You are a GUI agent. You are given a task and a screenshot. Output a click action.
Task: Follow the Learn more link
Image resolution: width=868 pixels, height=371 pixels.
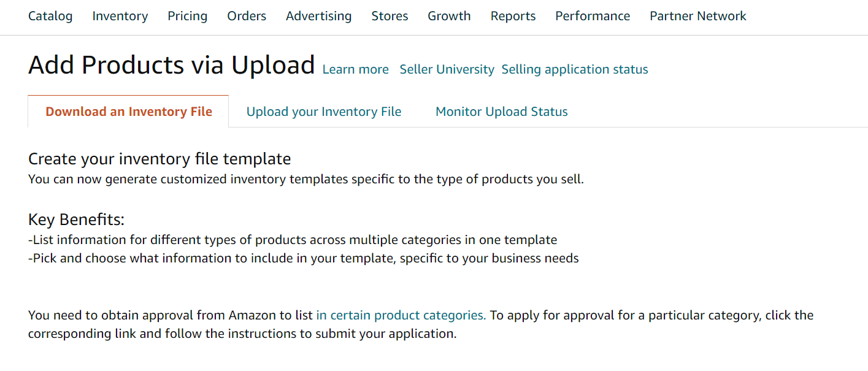356,69
